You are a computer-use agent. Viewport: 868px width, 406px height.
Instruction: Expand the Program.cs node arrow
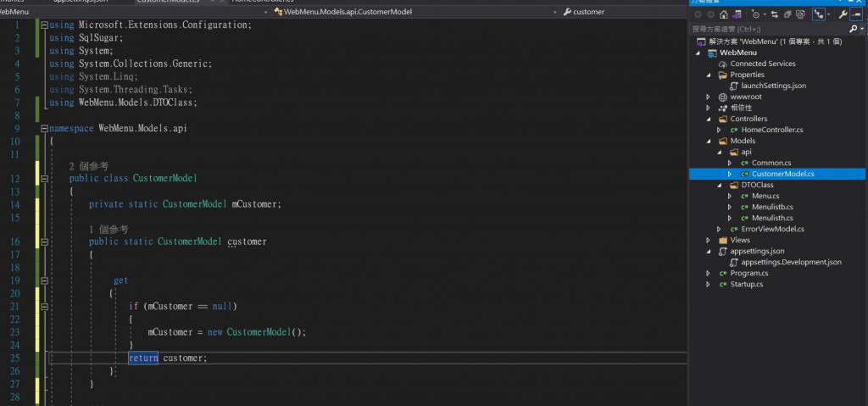708,273
